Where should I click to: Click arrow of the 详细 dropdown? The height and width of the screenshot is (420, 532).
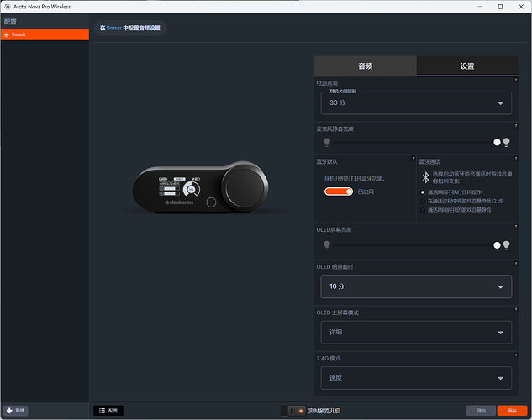coord(500,333)
